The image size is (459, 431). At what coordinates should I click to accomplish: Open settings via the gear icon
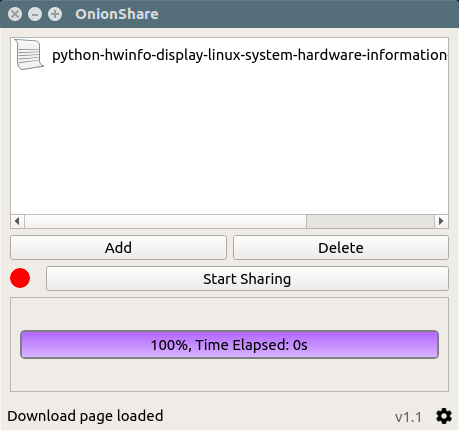[444, 416]
